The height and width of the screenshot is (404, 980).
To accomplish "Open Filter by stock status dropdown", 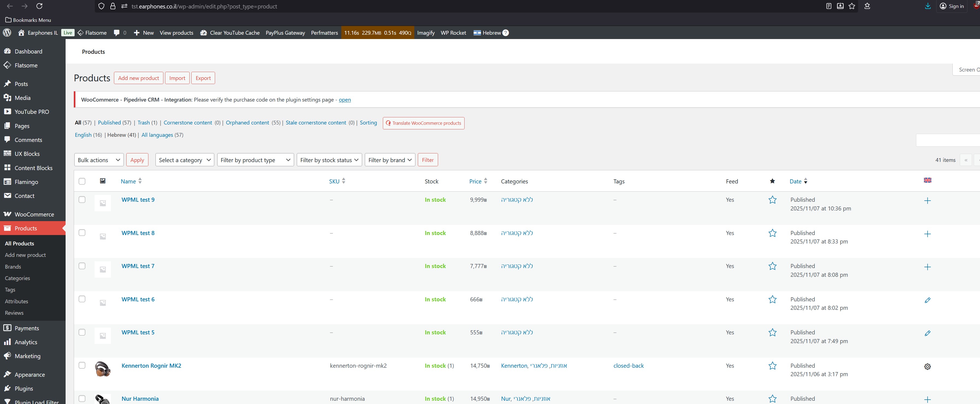I will (x=329, y=160).
